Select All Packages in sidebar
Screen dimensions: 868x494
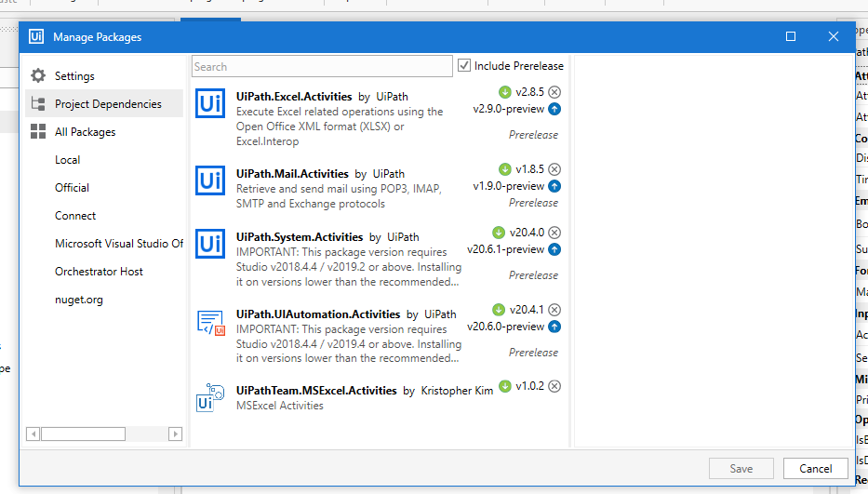point(104,132)
